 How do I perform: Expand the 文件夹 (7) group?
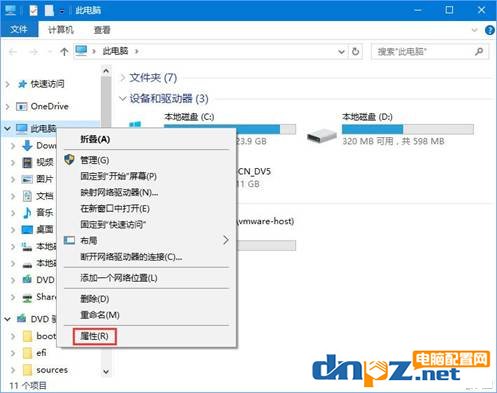pyautogui.click(x=123, y=78)
